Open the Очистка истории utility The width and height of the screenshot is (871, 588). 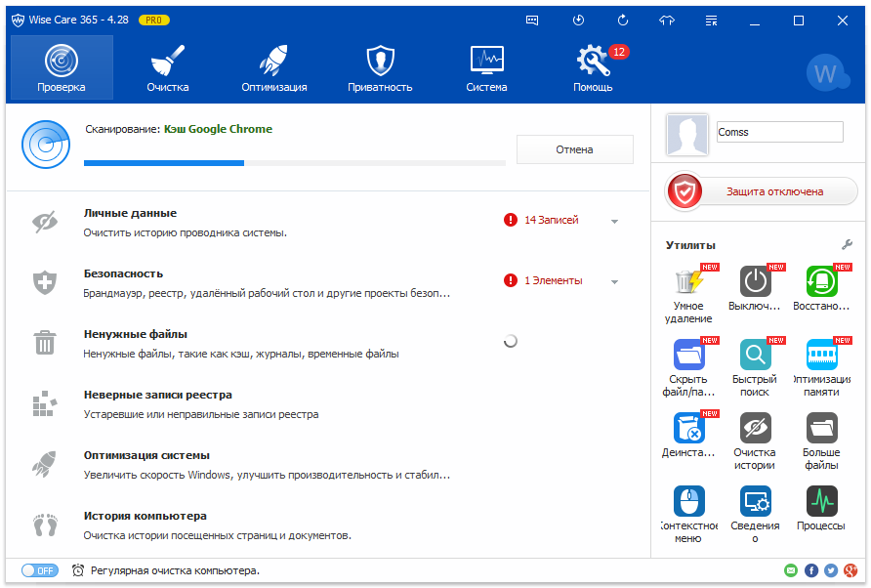(755, 428)
